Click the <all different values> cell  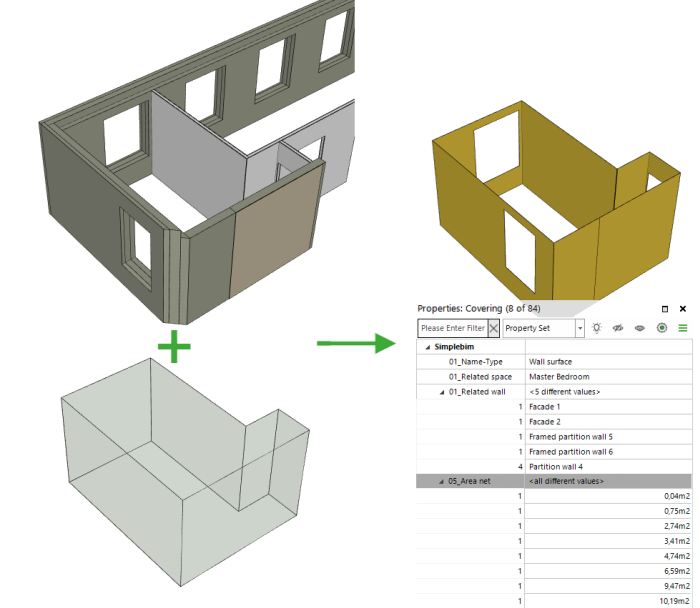[x=608, y=481]
